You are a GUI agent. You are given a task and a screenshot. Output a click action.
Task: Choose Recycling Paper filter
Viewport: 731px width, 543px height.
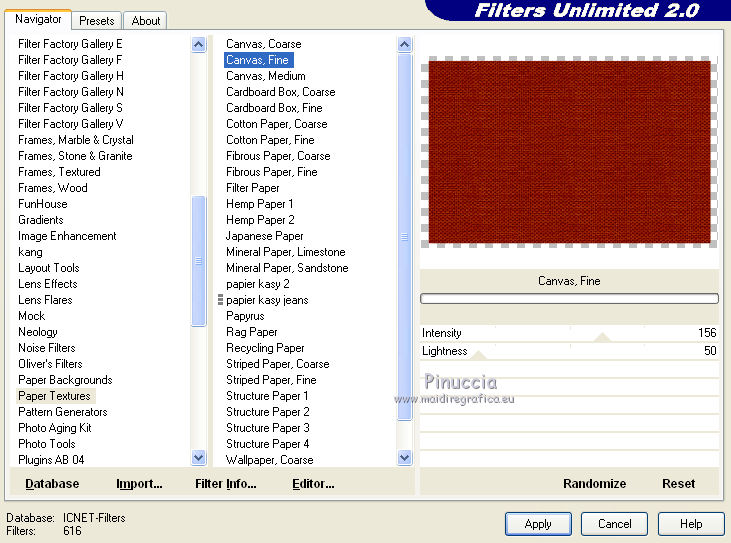pyautogui.click(x=265, y=348)
